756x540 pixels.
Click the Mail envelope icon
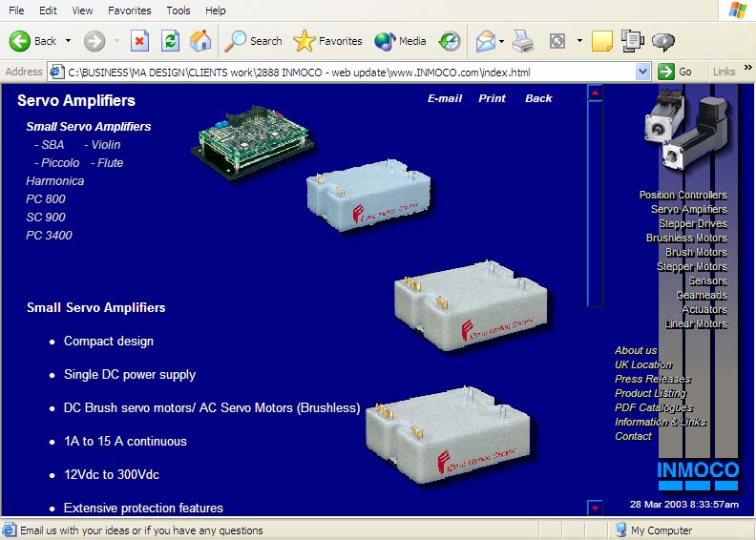tap(486, 41)
